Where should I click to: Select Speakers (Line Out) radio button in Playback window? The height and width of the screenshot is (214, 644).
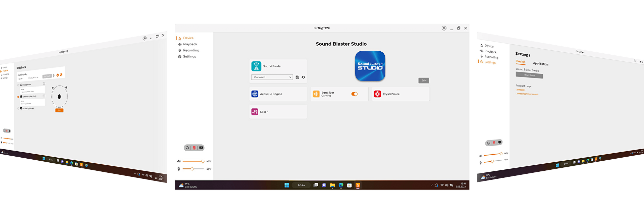(18, 97)
